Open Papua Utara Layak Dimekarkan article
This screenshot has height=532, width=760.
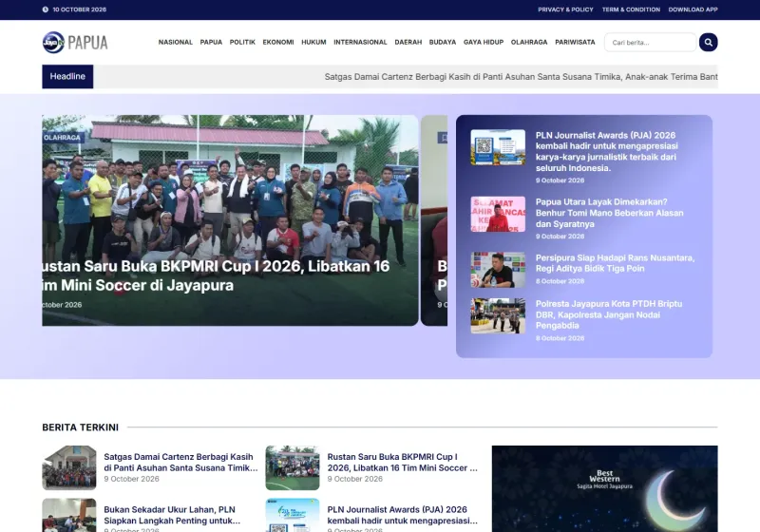coord(609,213)
